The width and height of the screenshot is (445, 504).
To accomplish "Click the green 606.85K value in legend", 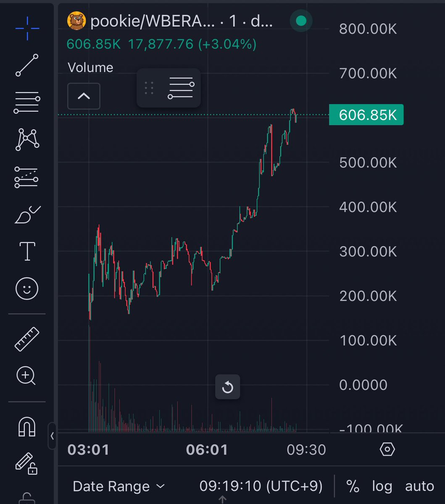I will (x=93, y=44).
